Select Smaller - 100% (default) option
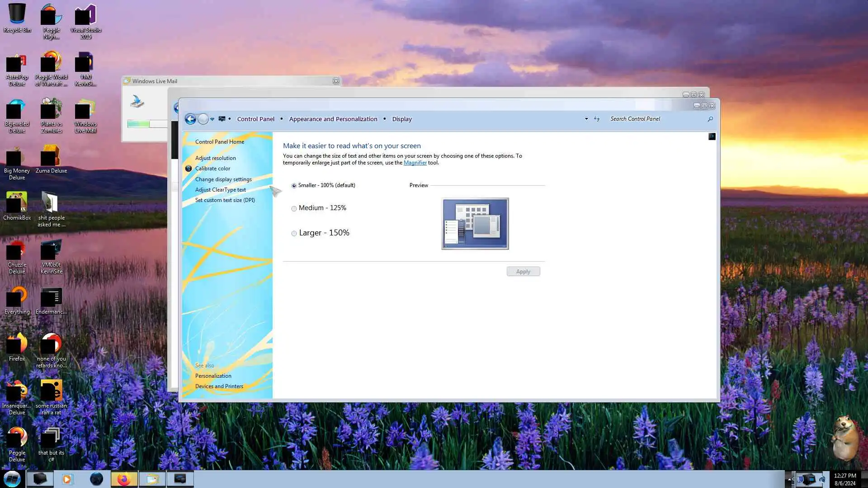The image size is (868, 488). [x=294, y=186]
